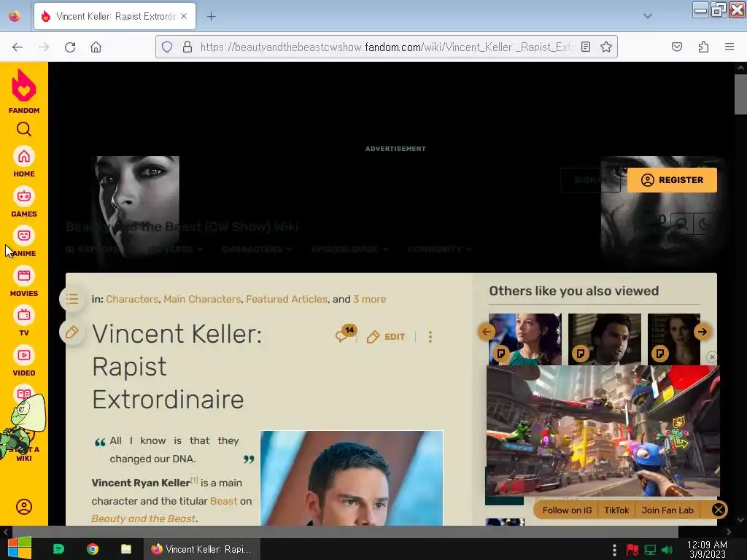747x560 pixels.
Task: Go to previous recommended wiki cards
Action: 487,332
